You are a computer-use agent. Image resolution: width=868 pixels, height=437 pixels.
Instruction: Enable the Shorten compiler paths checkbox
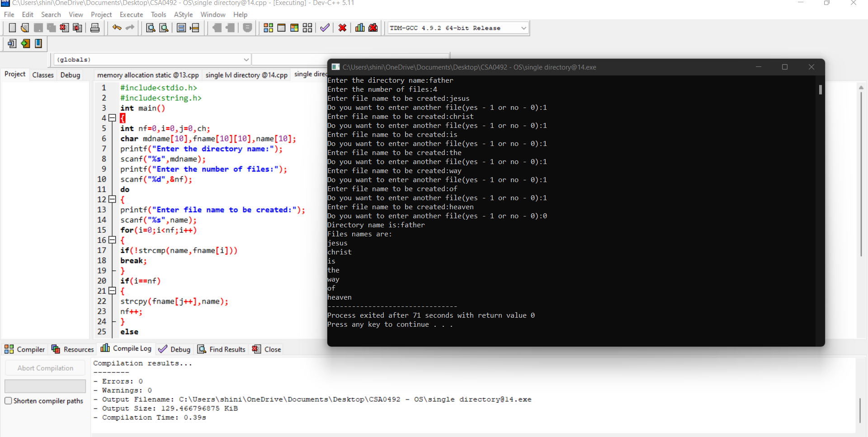point(8,400)
